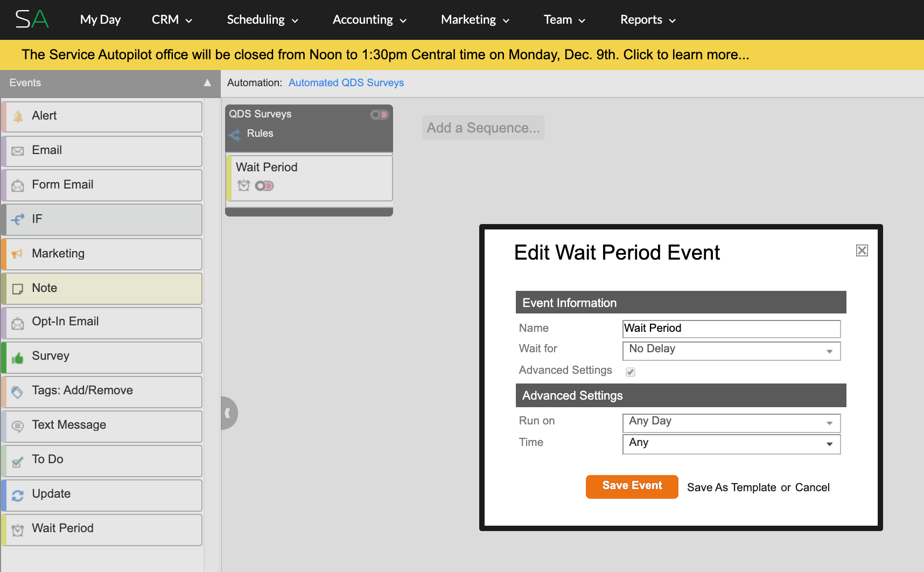Click the To Do checkmark icon
Image resolution: width=924 pixels, height=572 pixels.
pyautogui.click(x=18, y=461)
